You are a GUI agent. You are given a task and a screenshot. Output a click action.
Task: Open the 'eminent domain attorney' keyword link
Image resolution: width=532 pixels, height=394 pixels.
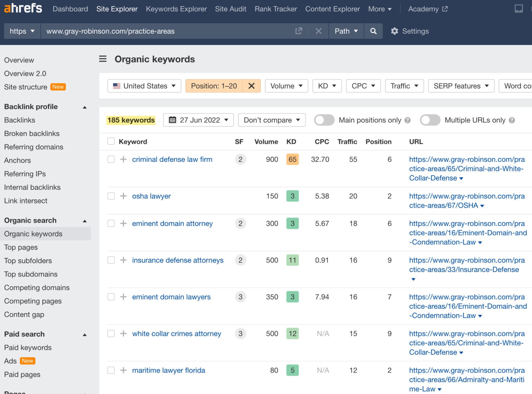[172, 224]
